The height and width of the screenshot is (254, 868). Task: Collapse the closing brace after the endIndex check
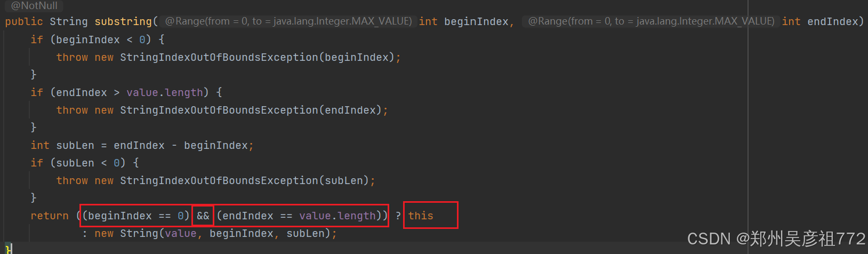point(34,128)
